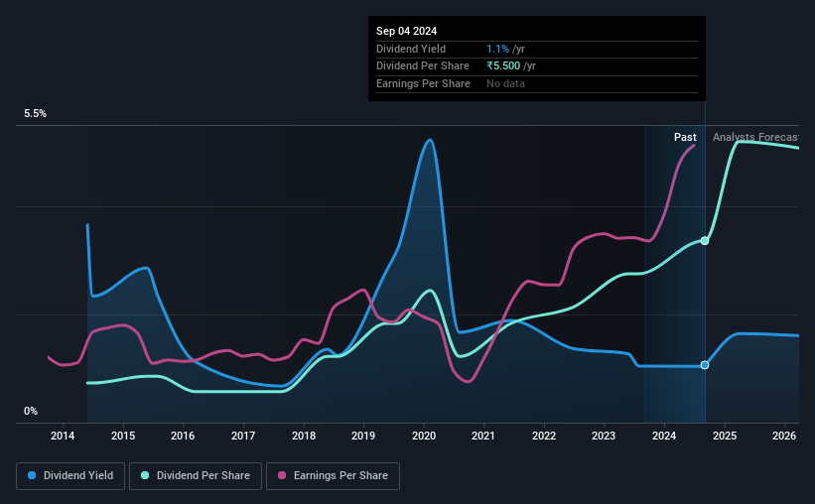Select the Dividend Per Share data point marker

(704, 240)
